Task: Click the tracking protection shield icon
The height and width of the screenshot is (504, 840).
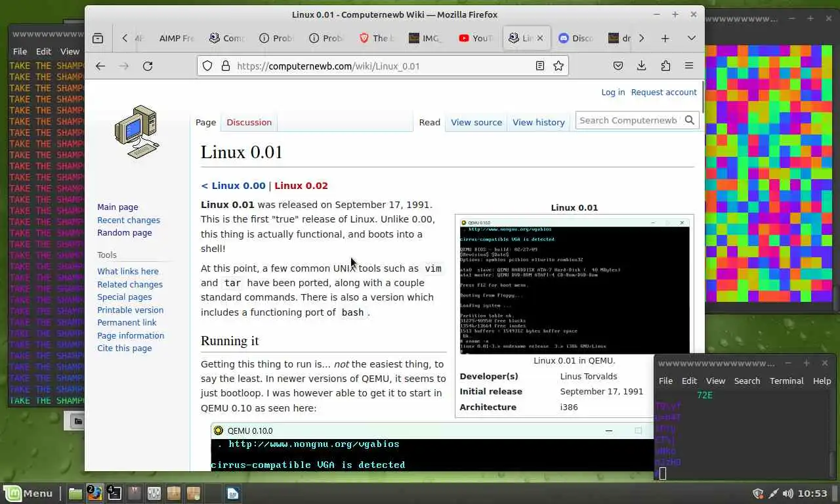Action: 207,66
